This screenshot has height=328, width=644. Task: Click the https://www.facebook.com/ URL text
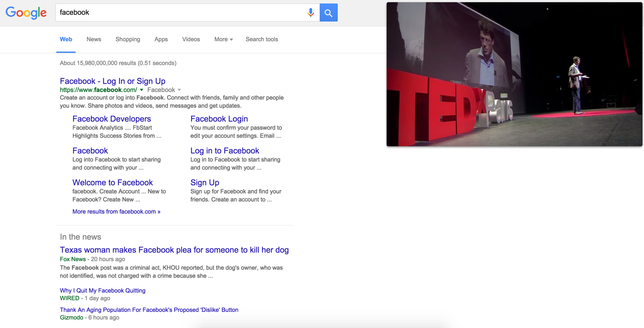point(99,90)
